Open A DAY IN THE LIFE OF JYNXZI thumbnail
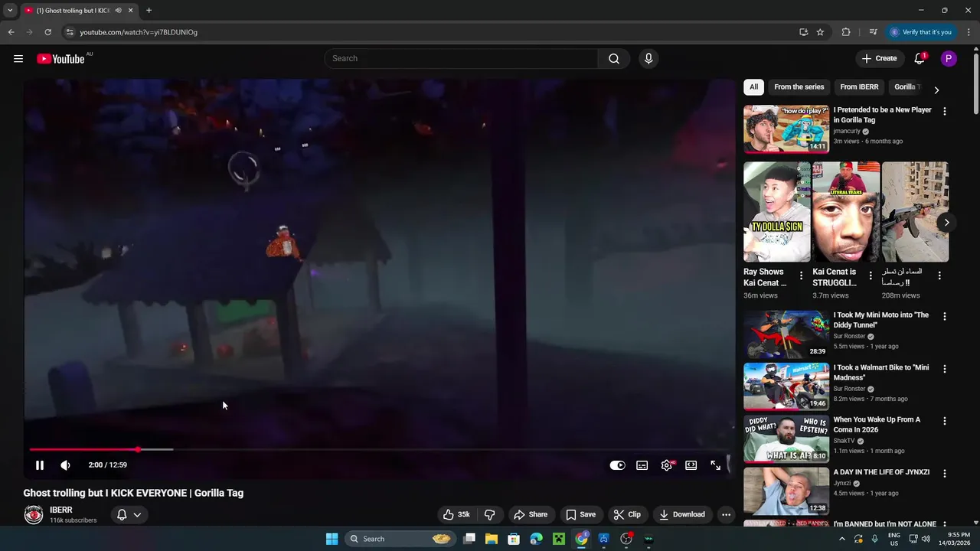This screenshot has height=551, width=980. pos(786,491)
